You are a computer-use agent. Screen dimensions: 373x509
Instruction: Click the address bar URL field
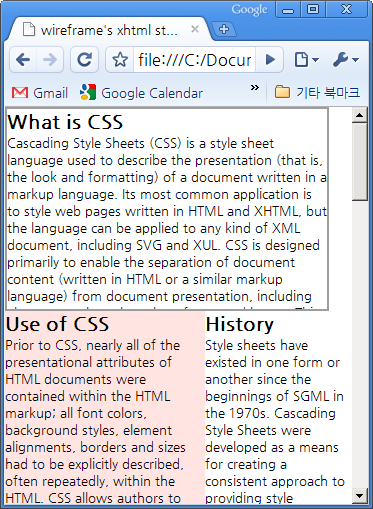click(194, 60)
